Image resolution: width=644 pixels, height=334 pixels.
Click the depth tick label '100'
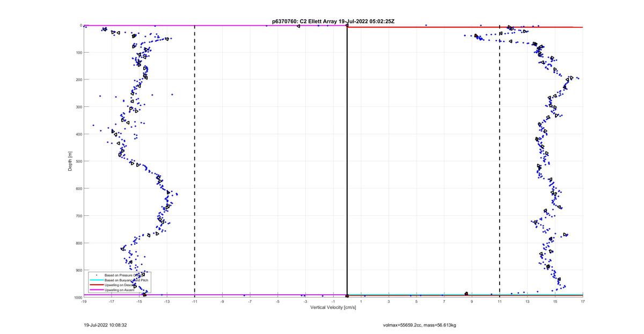[78, 53]
